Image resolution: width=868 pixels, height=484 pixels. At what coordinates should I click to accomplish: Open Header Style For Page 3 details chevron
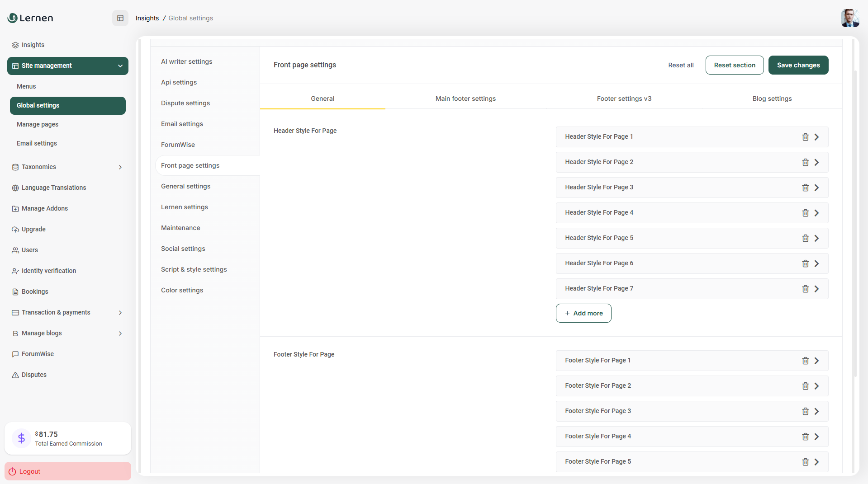click(817, 188)
